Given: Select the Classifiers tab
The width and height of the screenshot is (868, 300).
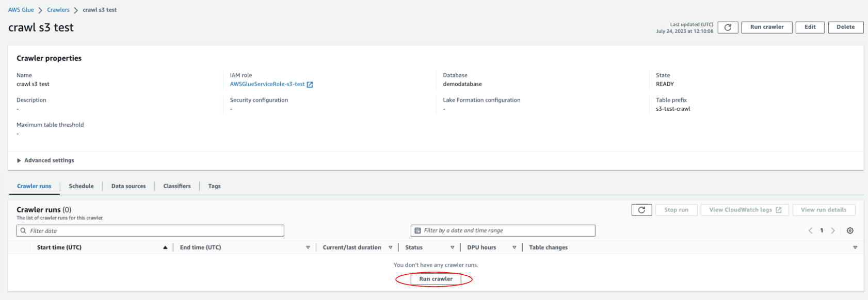Looking at the screenshot, I should click(177, 186).
